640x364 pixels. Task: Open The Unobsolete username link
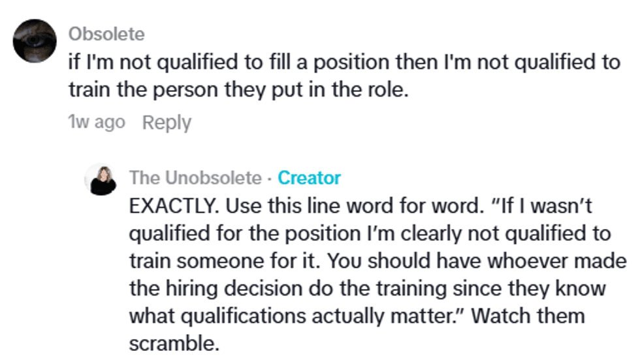196,177
